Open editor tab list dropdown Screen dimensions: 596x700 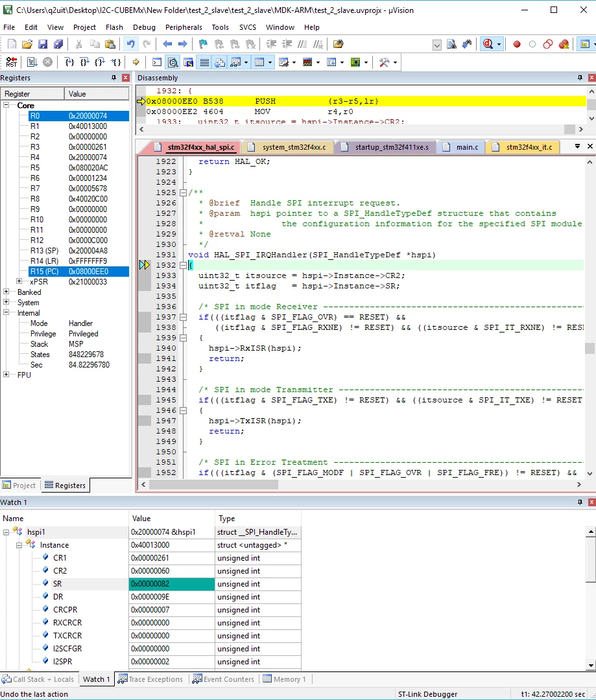(577, 146)
